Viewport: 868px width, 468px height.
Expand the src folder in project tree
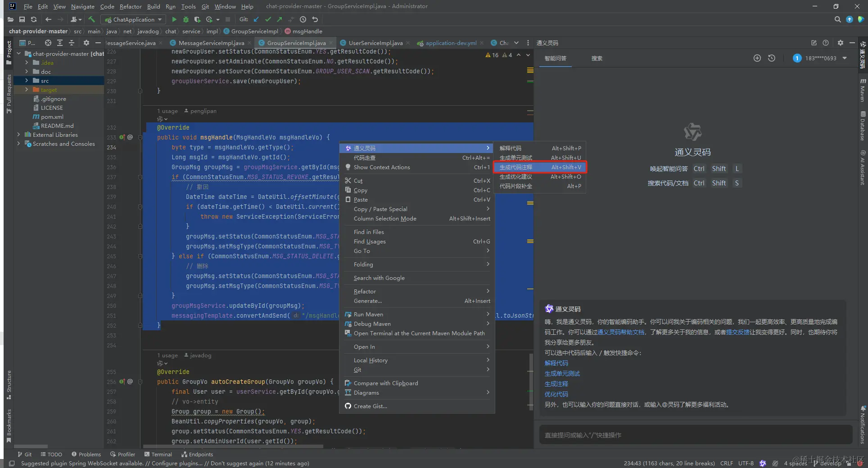pyautogui.click(x=27, y=81)
